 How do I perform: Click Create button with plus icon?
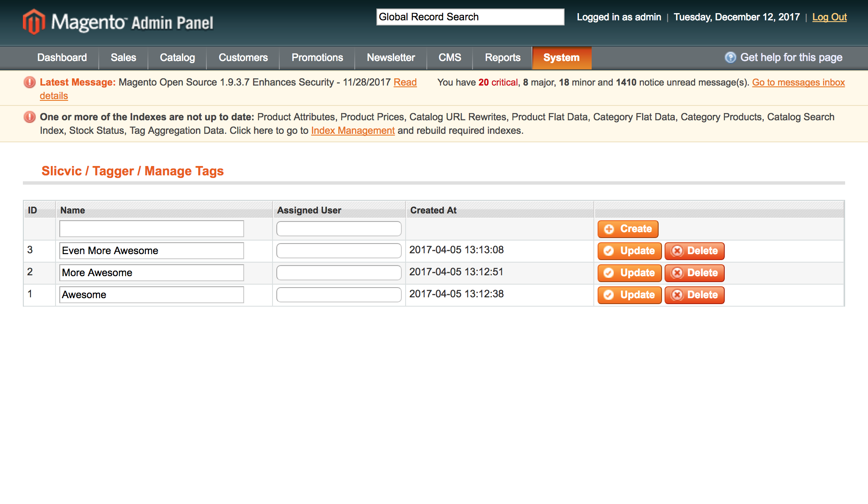pyautogui.click(x=628, y=229)
